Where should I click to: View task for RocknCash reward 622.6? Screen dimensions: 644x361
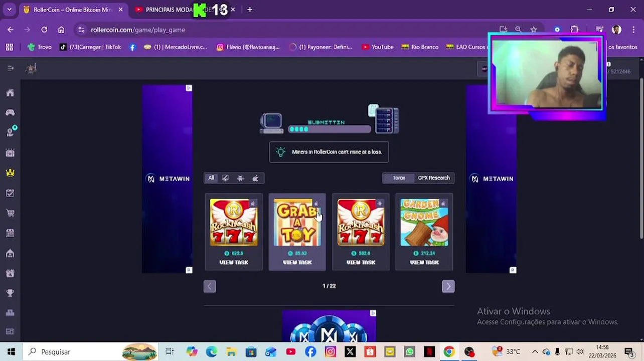tap(234, 262)
